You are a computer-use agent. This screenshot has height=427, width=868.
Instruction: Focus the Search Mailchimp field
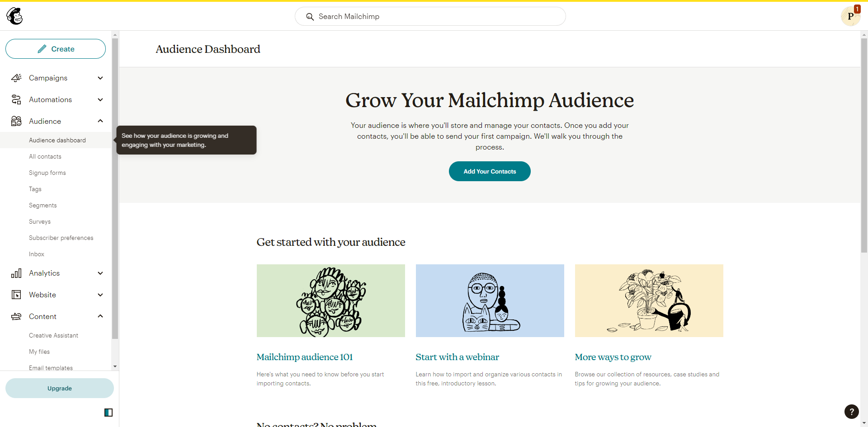pos(430,16)
